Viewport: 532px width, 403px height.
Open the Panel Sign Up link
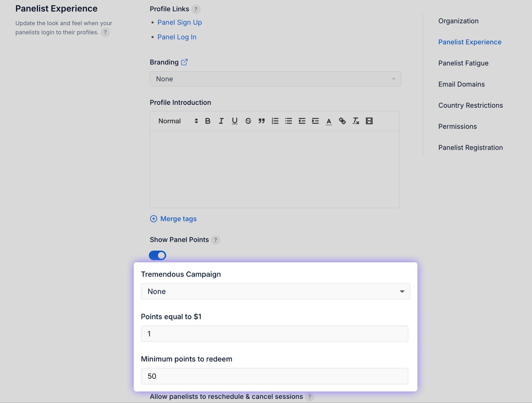[179, 22]
